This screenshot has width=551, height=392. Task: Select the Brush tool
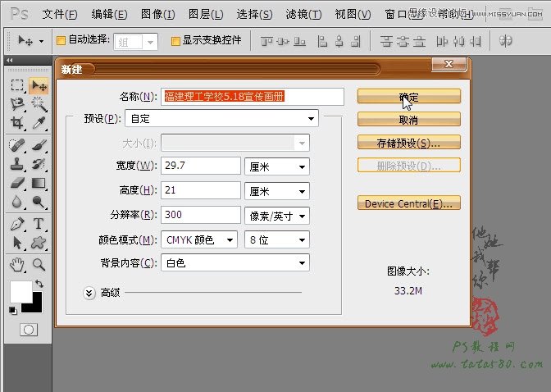(x=39, y=145)
